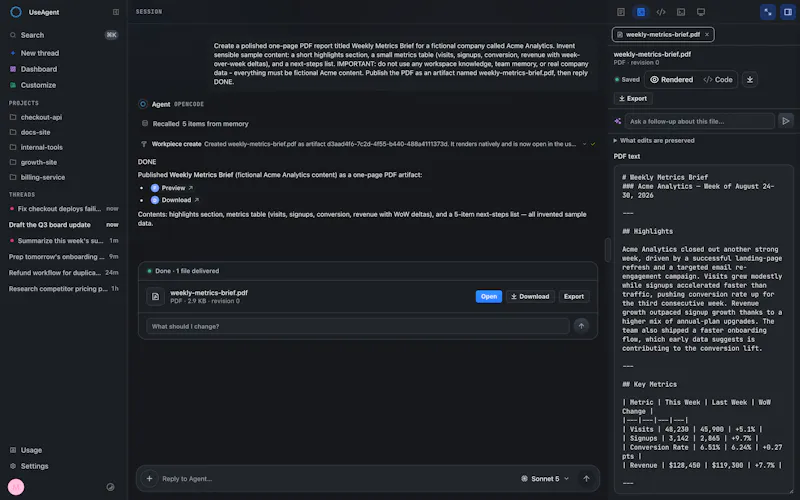The height and width of the screenshot is (500, 800).
Task: Send the follow-up question
Action: (786, 121)
